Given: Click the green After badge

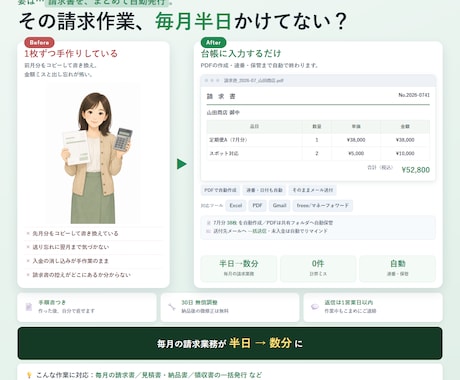Looking at the screenshot, I should point(213,43).
